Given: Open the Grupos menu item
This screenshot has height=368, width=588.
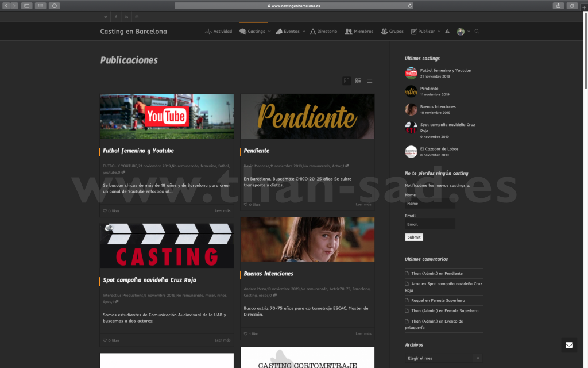Looking at the screenshot, I should point(392,32).
